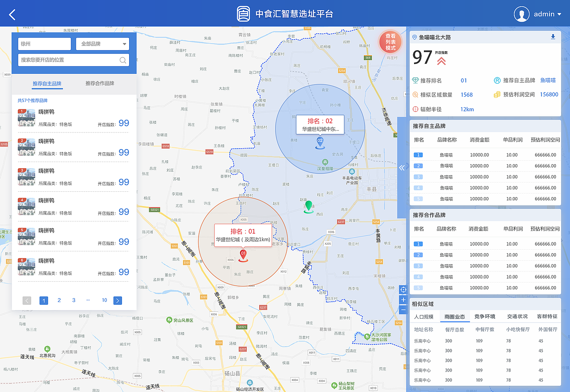Click the 12km radius value

(467, 109)
